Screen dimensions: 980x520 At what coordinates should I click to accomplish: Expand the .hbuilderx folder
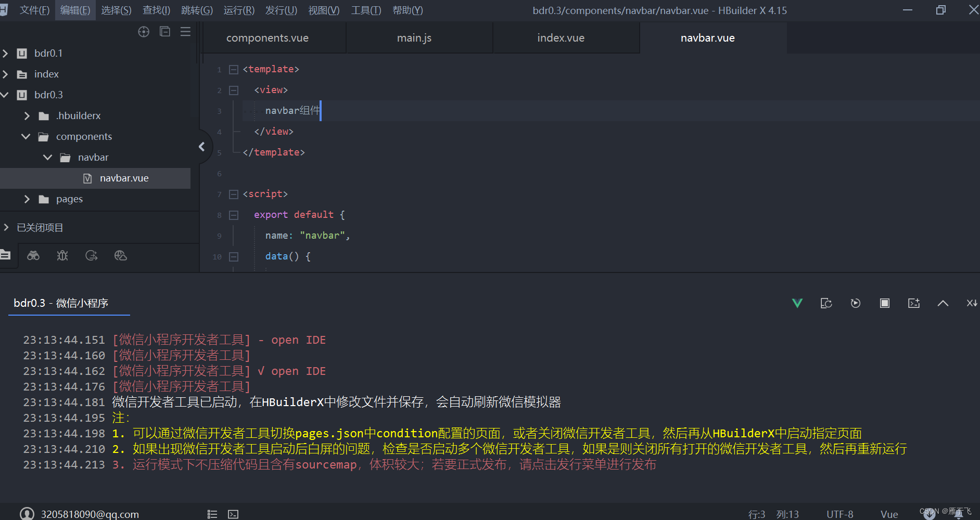point(27,116)
